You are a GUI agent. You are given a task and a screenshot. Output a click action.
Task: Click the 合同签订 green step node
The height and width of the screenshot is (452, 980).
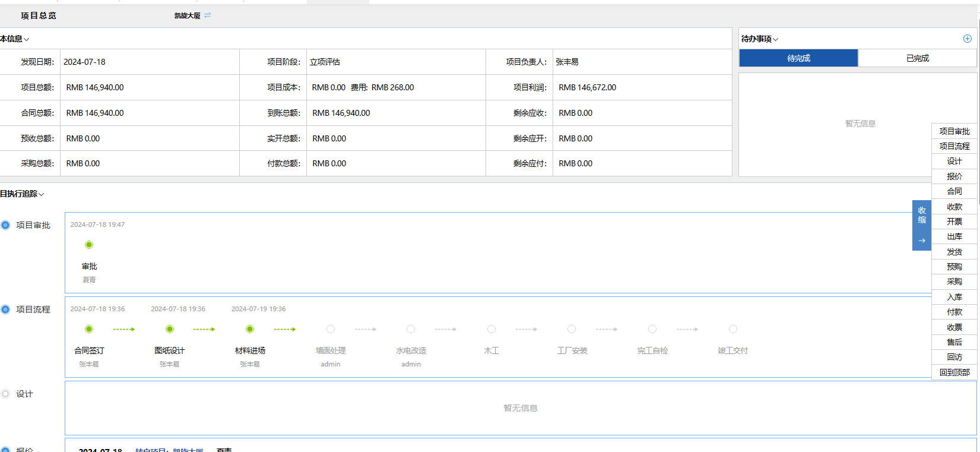89,329
